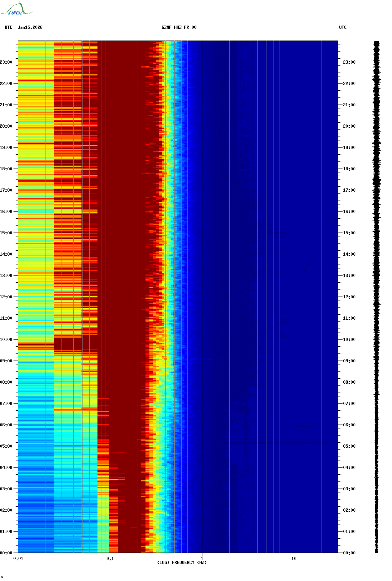Click the right 20:00 time label
The image size is (392, 581).
349,126
